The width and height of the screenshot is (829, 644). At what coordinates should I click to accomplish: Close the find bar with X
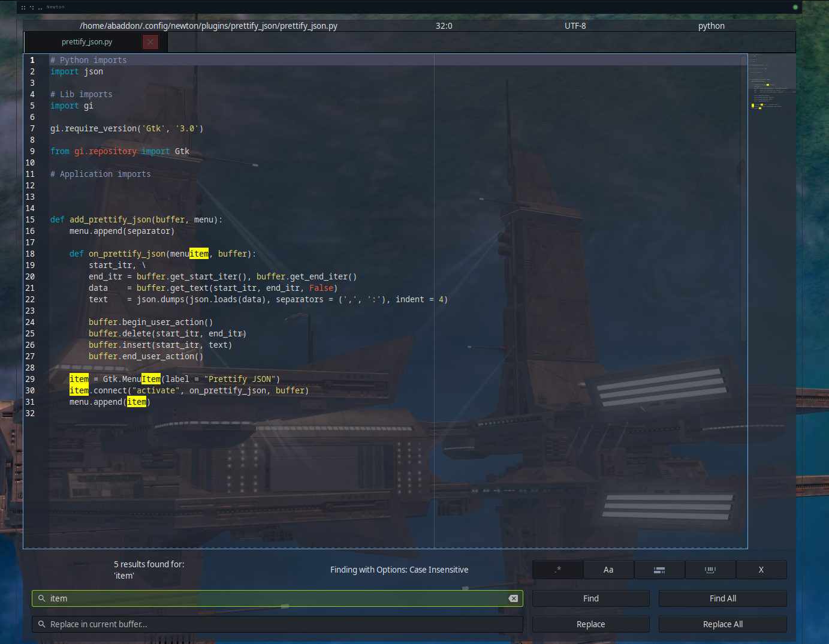(x=761, y=570)
